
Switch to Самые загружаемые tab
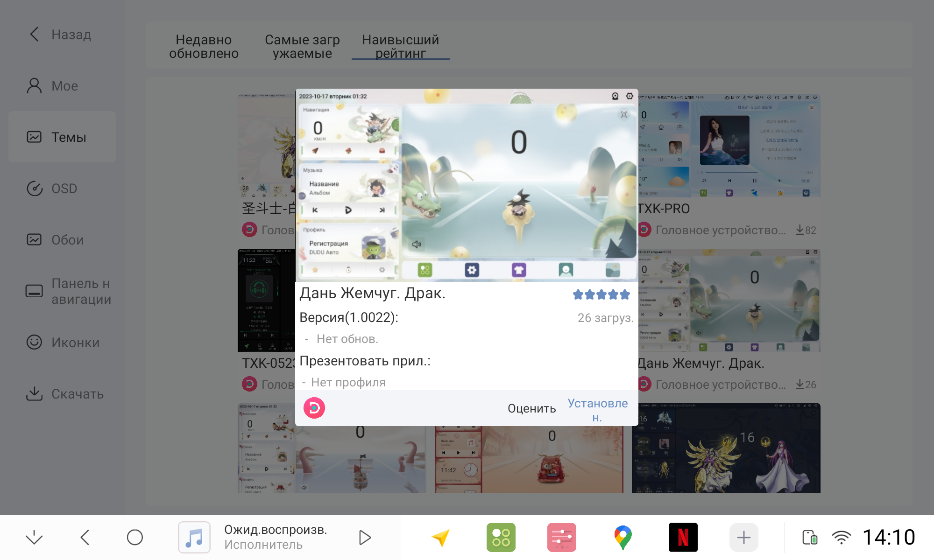(302, 47)
